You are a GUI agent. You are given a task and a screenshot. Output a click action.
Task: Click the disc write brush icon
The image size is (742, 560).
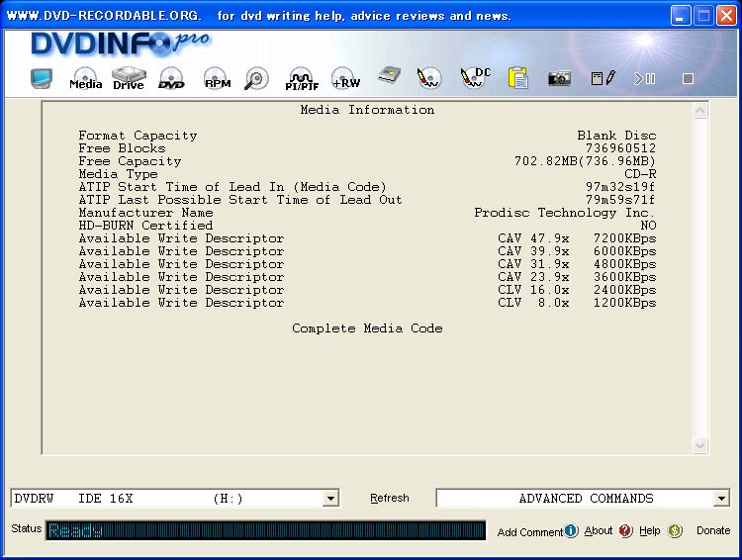[x=428, y=78]
